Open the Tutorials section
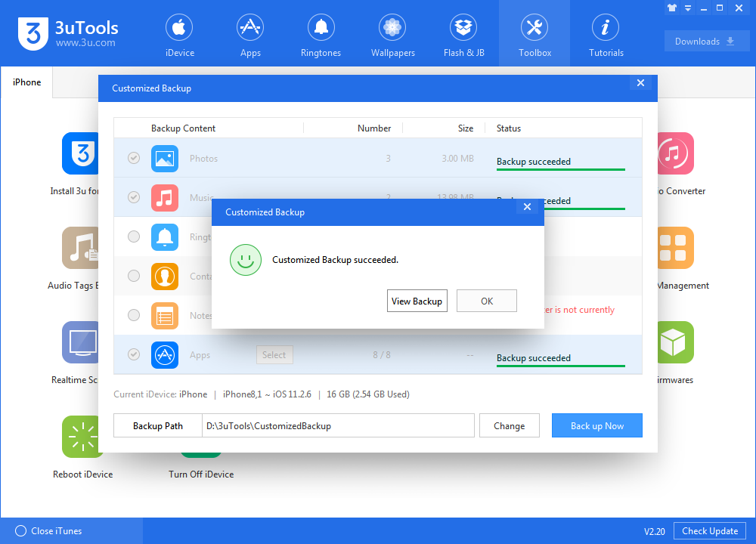756x544 pixels. pyautogui.click(x=606, y=36)
